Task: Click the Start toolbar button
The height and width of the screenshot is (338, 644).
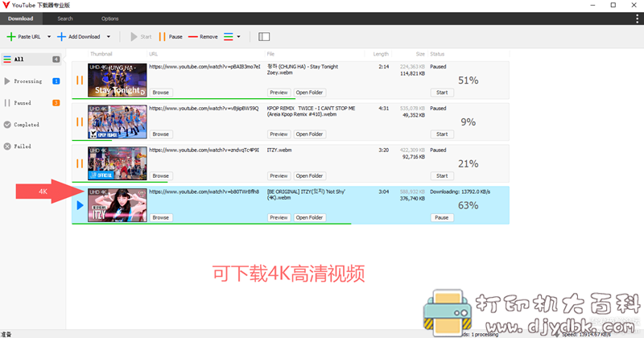Action: coord(141,36)
